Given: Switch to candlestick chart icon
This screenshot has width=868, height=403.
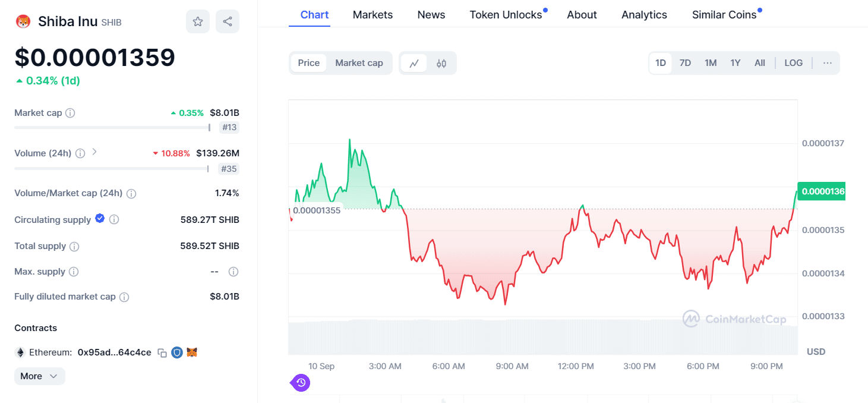Looking at the screenshot, I should click(440, 62).
